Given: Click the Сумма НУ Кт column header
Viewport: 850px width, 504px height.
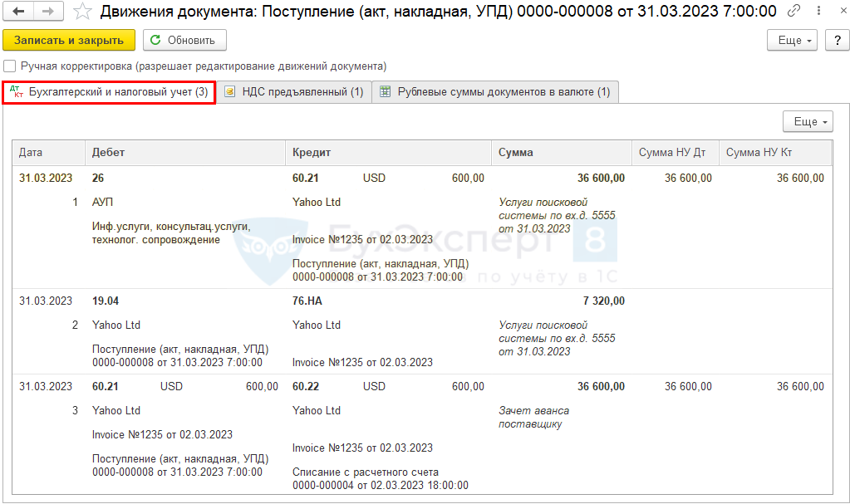Looking at the screenshot, I should [x=775, y=153].
